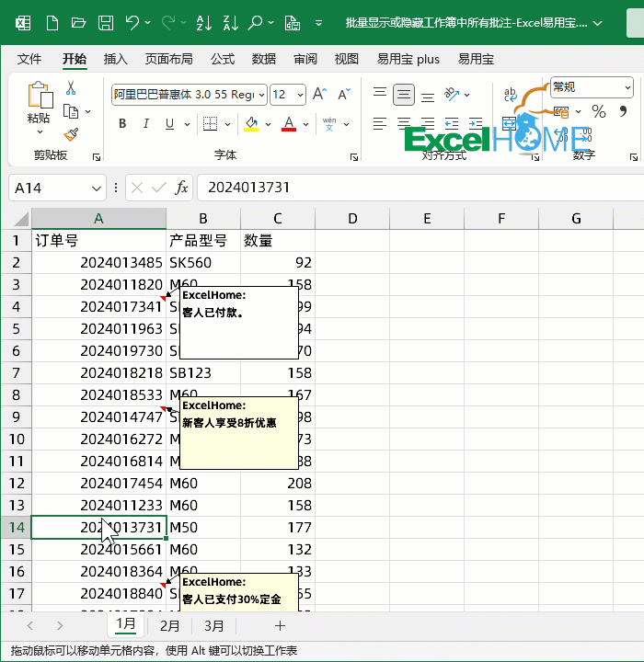
Task: Add a new sheet
Action: click(280, 626)
